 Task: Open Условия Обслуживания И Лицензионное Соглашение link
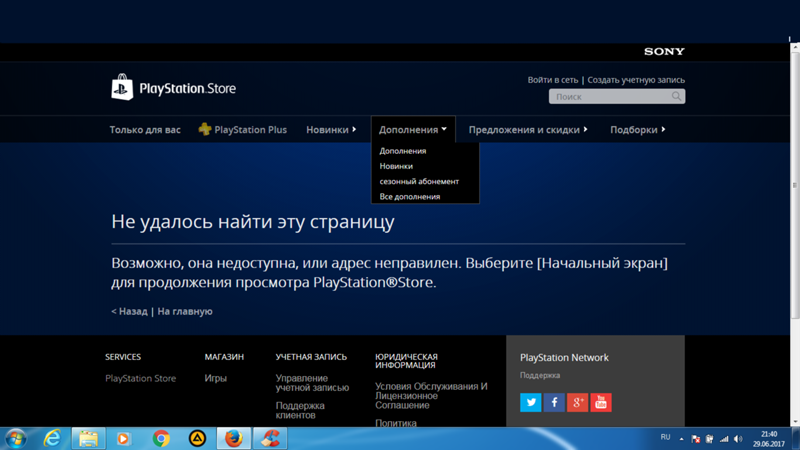click(x=431, y=395)
